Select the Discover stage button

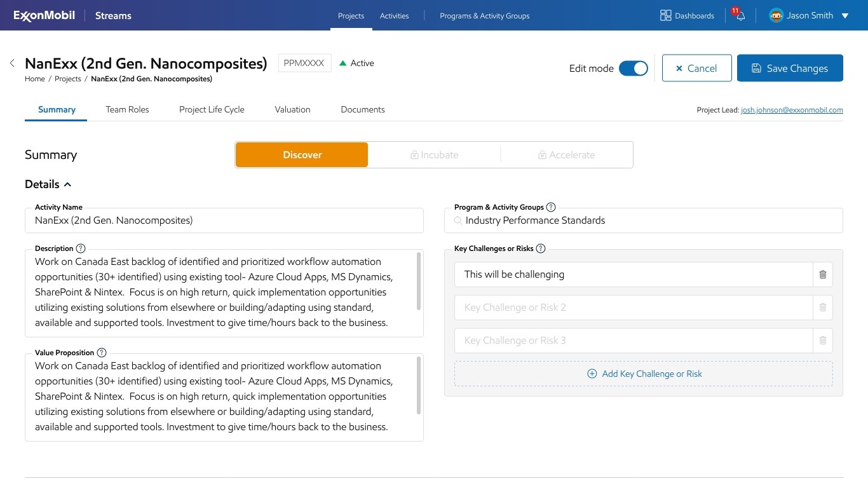pyautogui.click(x=302, y=155)
